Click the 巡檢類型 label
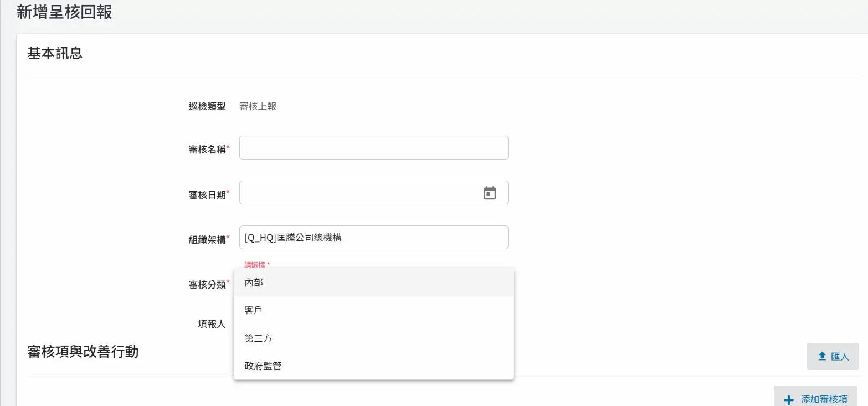The height and width of the screenshot is (406, 868). (207, 106)
